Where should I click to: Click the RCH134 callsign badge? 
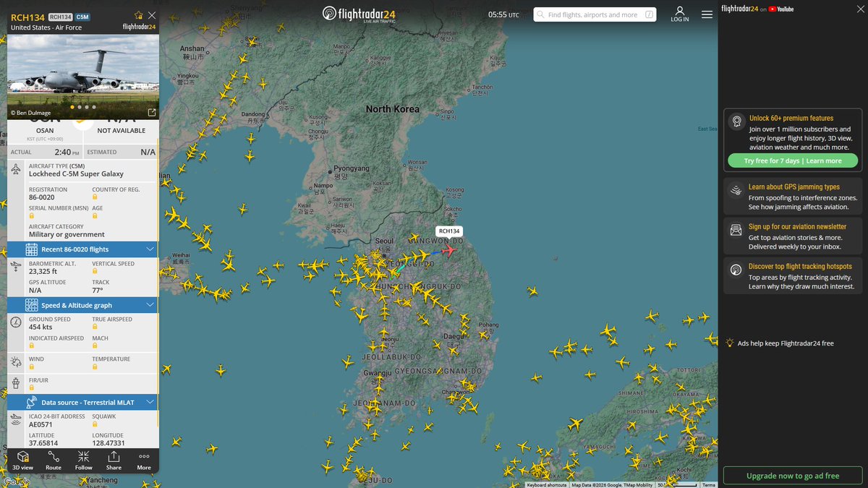click(61, 17)
